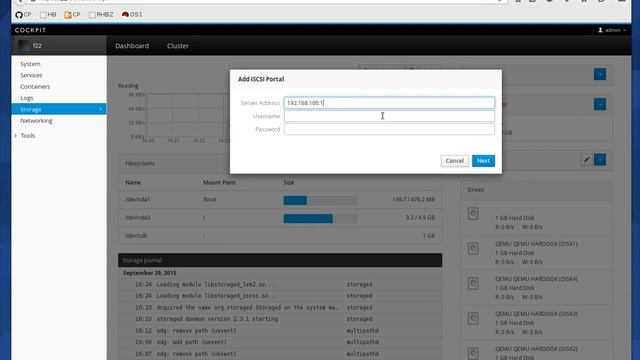Open the OS1 bookmark

[132, 15]
